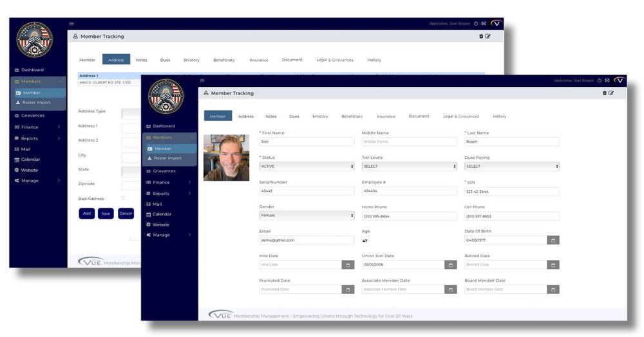Viewport: 644px width, 337px height.
Task: Switch to the Document tab in front window
Action: coord(419,116)
